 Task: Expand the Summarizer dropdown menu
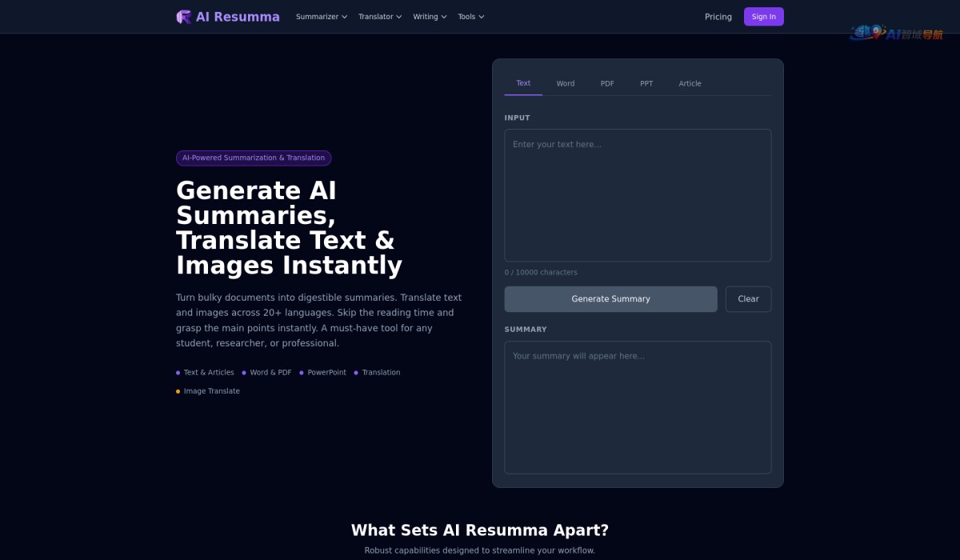point(322,17)
